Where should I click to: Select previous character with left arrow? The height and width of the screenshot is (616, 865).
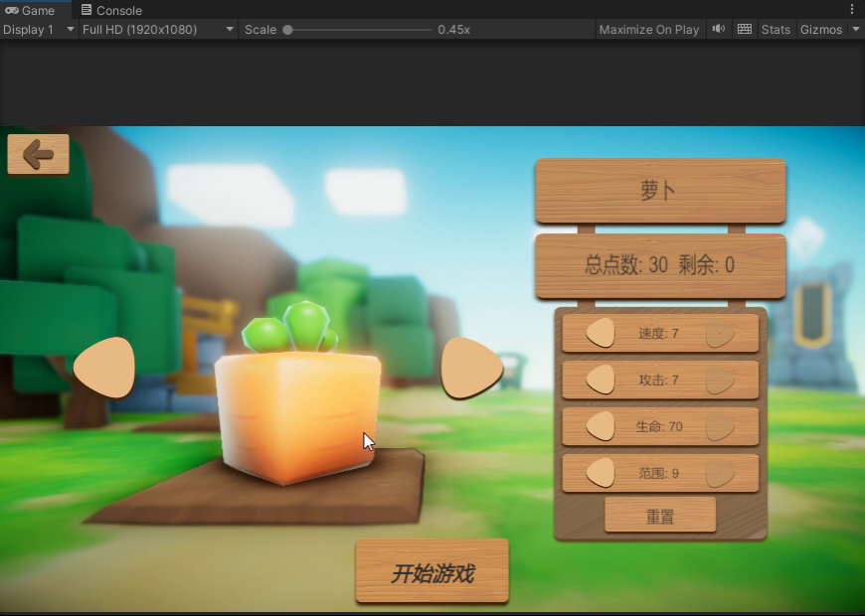(105, 368)
